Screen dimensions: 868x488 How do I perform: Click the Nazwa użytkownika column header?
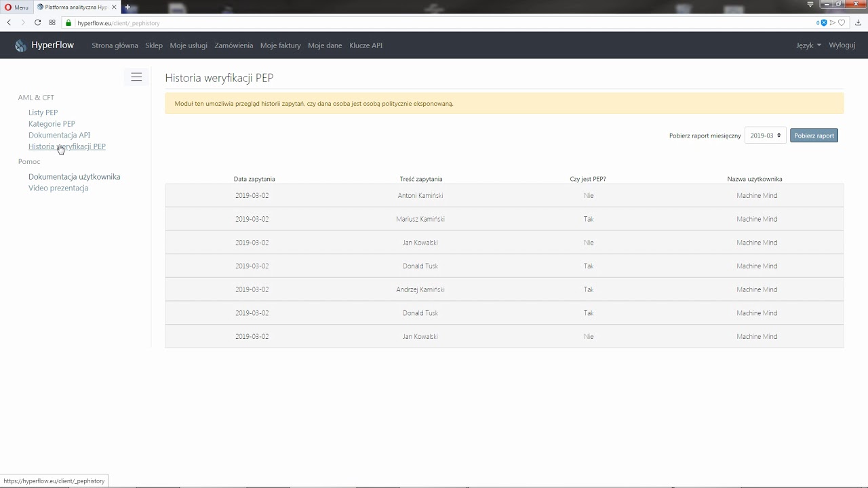pos(755,179)
